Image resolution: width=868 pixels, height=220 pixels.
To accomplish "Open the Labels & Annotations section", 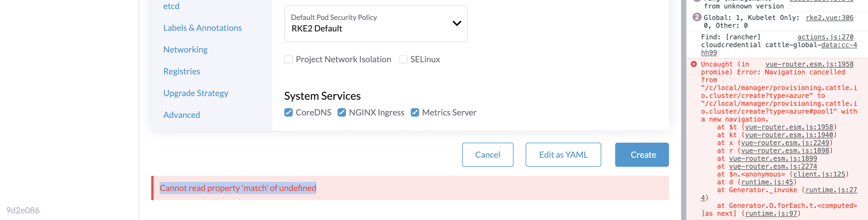I will 203,27.
